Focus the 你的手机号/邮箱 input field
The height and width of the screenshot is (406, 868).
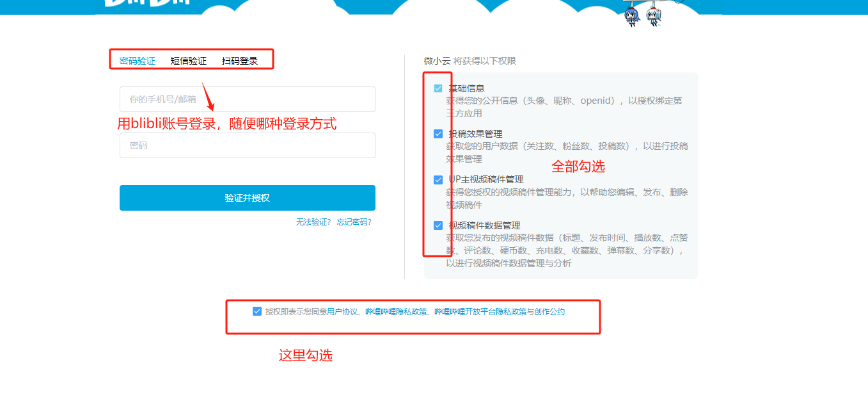click(248, 99)
